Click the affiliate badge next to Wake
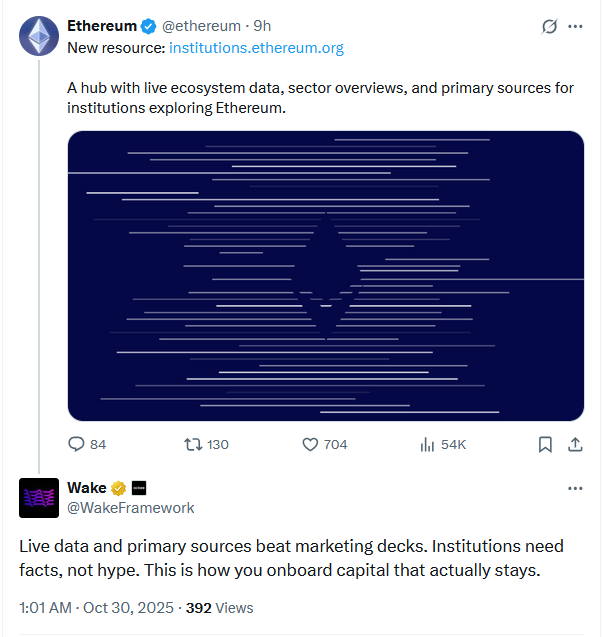Viewport: 602px width, 637px height. pos(139,488)
